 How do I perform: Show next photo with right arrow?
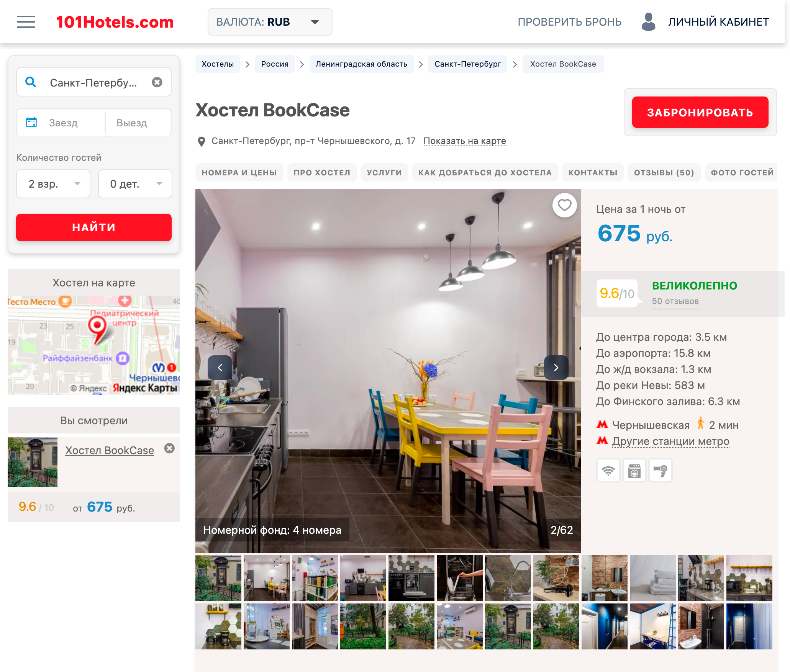556,368
